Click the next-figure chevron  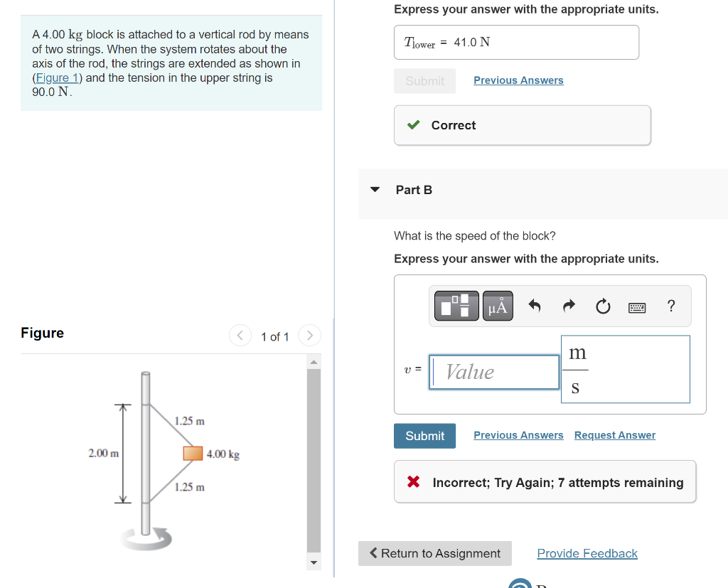pyautogui.click(x=309, y=335)
